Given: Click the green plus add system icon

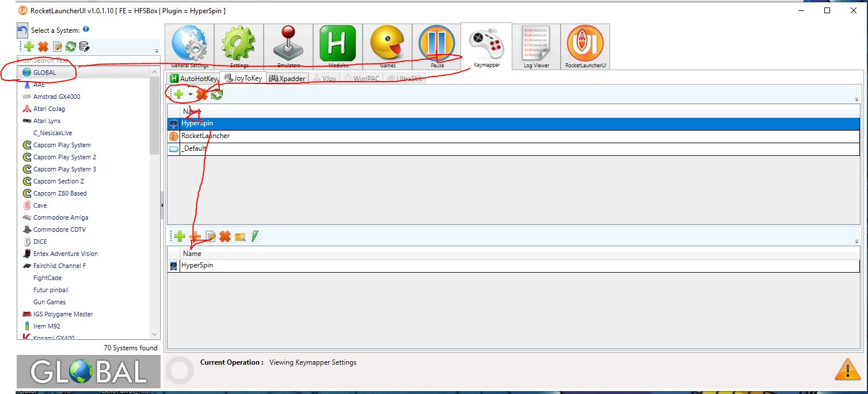Looking at the screenshot, I should point(29,47).
